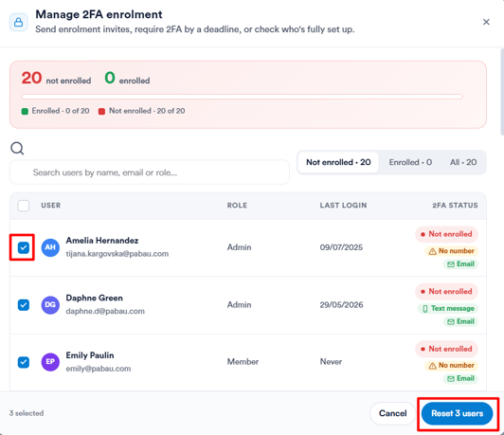Click Amelia Hernandez's No number warning badge

tap(451, 251)
